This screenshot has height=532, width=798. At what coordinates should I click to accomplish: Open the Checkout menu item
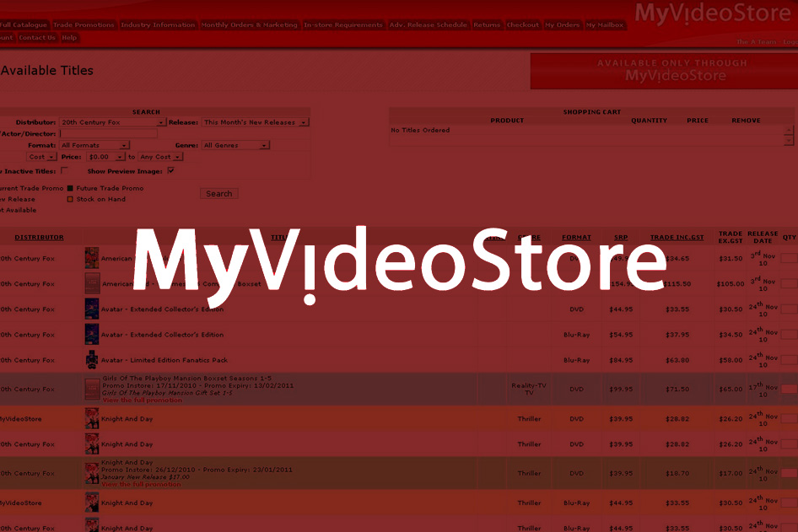[522, 25]
